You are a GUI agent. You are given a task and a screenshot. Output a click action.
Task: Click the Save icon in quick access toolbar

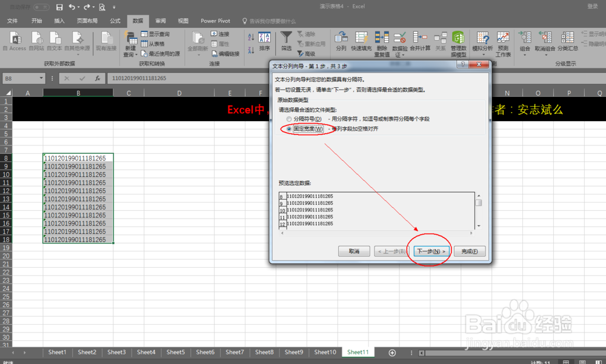coord(59,7)
